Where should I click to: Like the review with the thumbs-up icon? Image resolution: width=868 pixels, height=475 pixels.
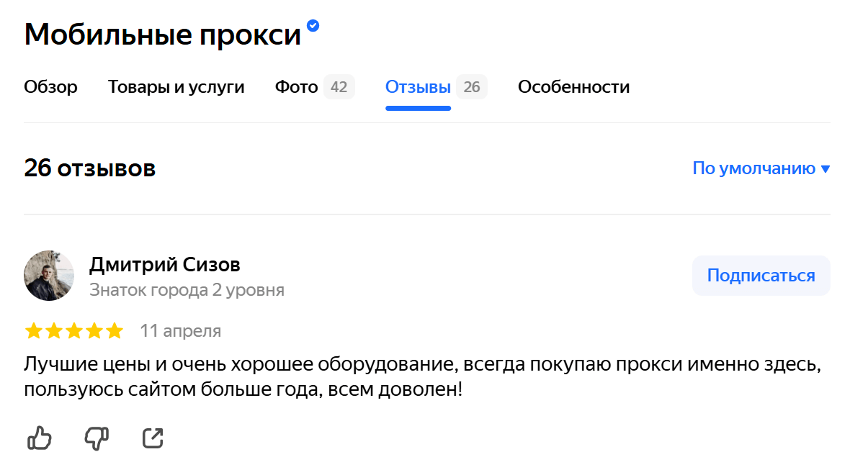[x=40, y=438]
